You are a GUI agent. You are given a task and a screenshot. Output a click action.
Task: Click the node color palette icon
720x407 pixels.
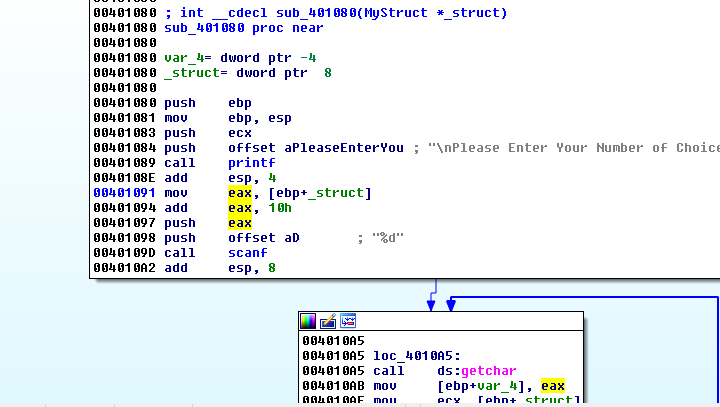309,321
